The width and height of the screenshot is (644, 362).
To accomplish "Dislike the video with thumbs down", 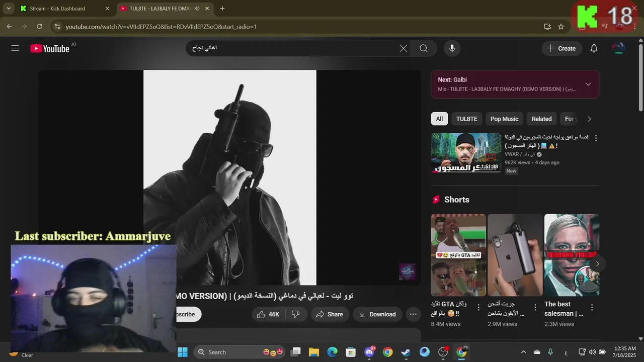I will [296, 314].
